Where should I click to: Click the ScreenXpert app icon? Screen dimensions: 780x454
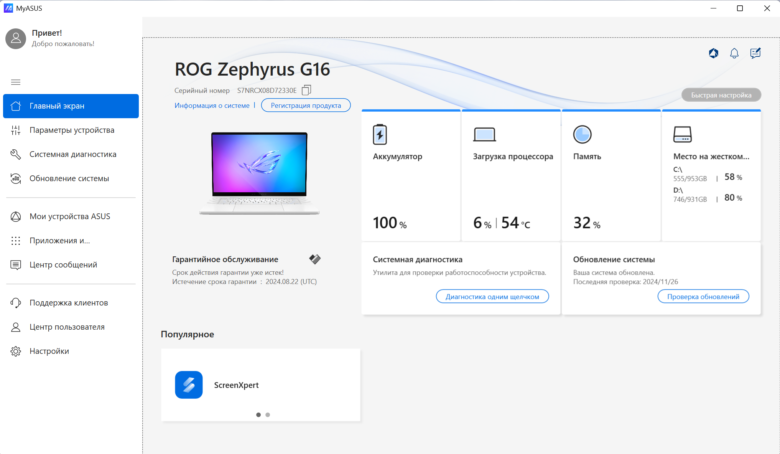(189, 385)
